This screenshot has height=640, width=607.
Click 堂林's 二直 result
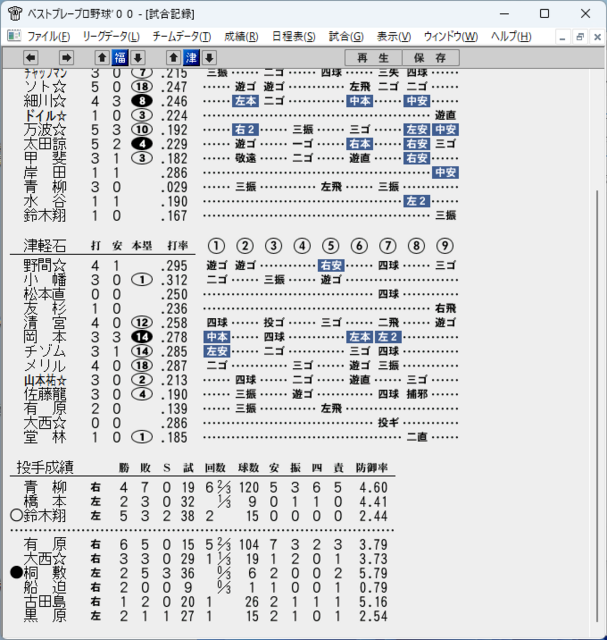click(x=417, y=437)
